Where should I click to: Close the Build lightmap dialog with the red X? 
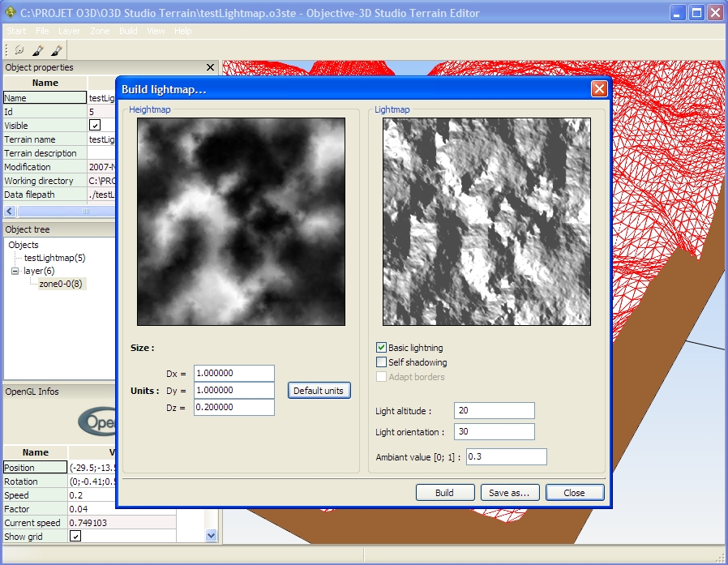pos(599,88)
